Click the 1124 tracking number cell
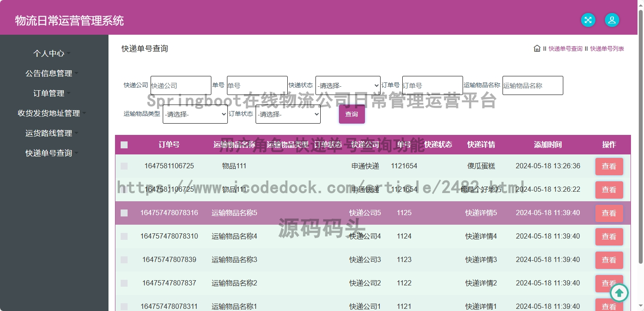 (x=404, y=236)
